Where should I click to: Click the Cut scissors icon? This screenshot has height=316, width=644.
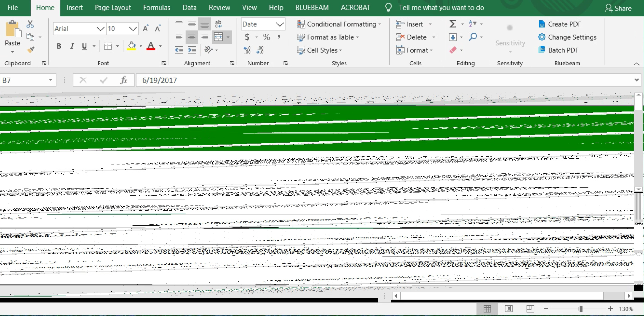[x=30, y=24]
